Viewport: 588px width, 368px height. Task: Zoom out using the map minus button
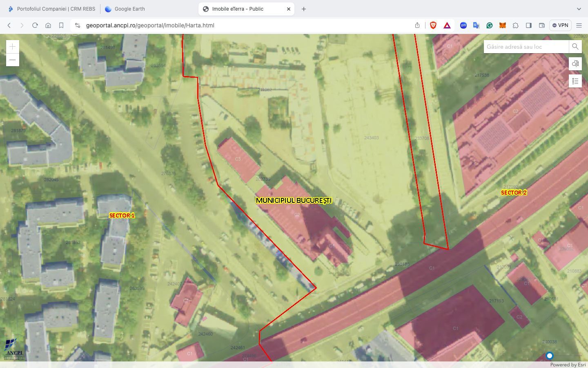coord(12,60)
